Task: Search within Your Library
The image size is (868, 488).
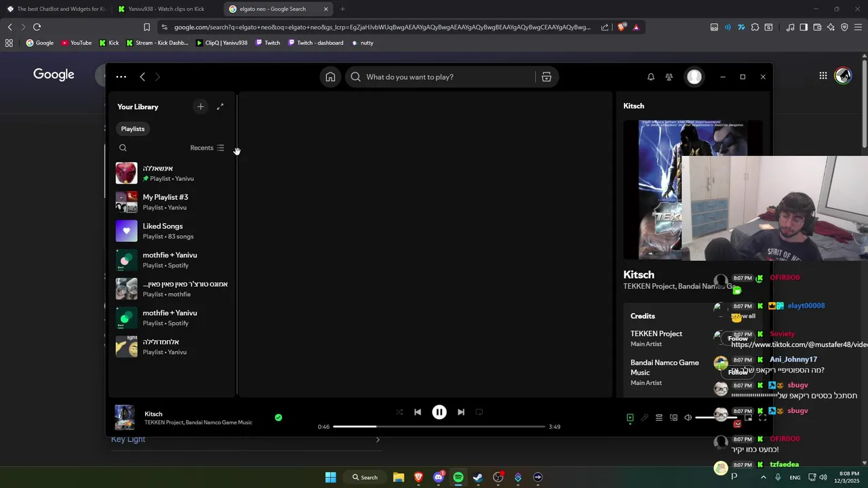Action: click(123, 148)
